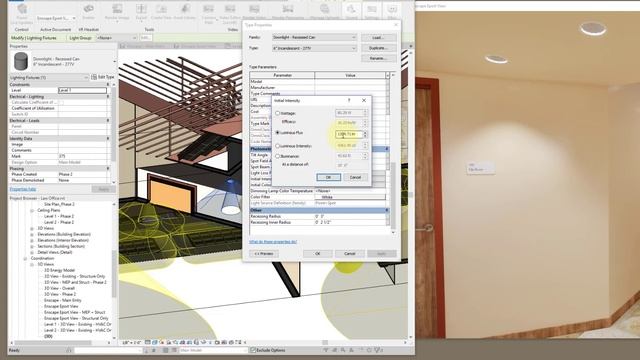Select the Wattage radio button
Viewport: 640px width, 360px height.
[278, 113]
